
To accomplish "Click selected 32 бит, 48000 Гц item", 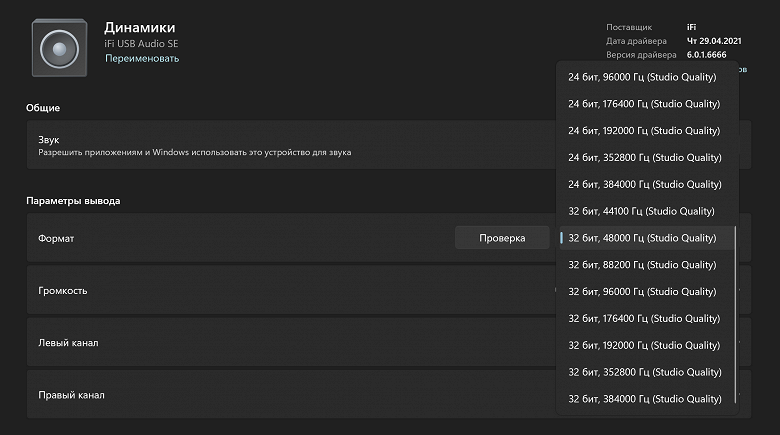I will [x=641, y=238].
